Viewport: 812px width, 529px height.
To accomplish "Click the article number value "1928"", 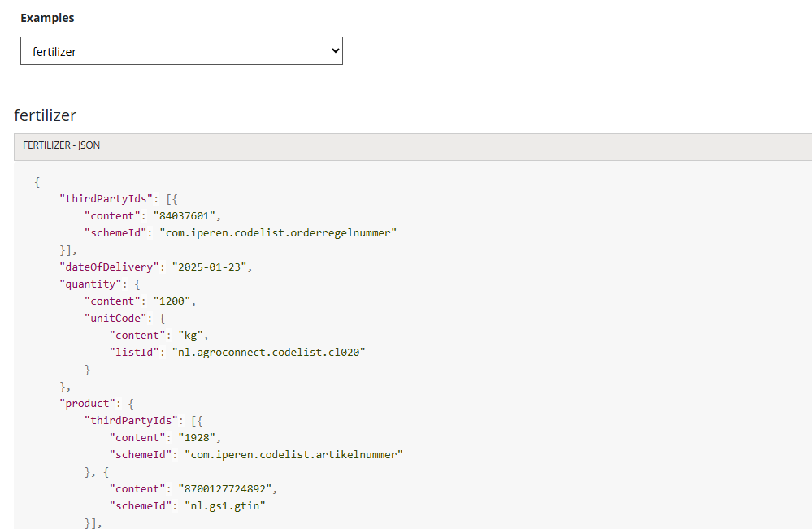I will 199,437.
